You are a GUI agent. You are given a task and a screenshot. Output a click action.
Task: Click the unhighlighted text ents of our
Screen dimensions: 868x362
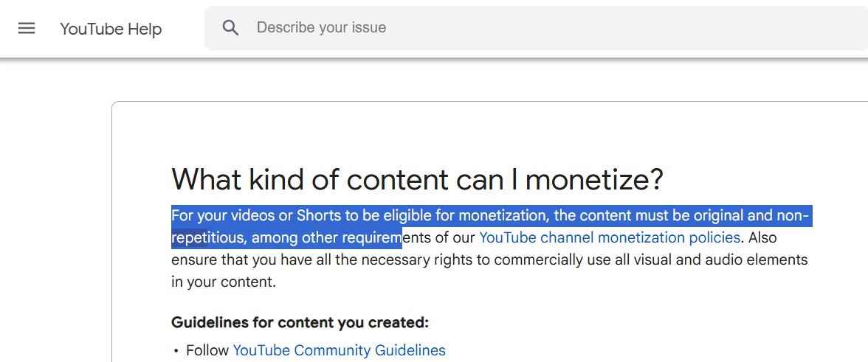pos(439,238)
